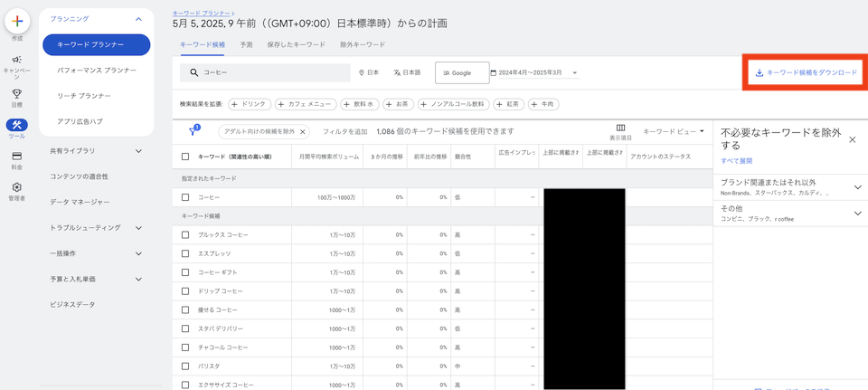This screenshot has width=868, height=390.
Task: Check the エスプレッソ checkbox
Action: click(x=185, y=253)
